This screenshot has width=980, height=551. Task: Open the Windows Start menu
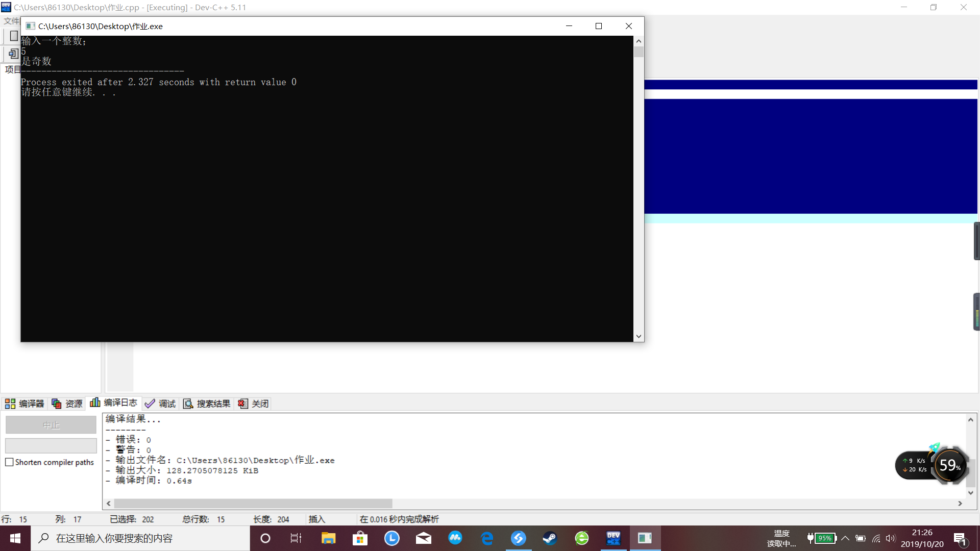pos(15,538)
